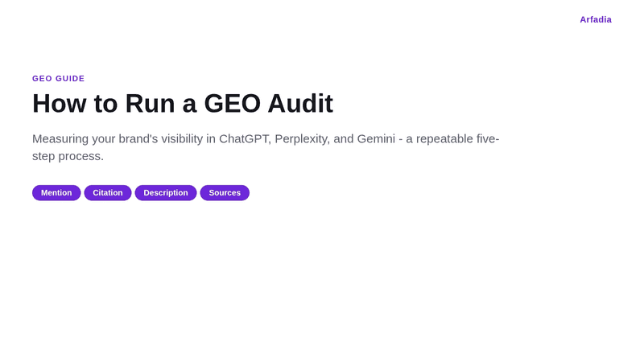The image size is (644, 362).
Task: Select the Citation tag pill
Action: coord(108,193)
